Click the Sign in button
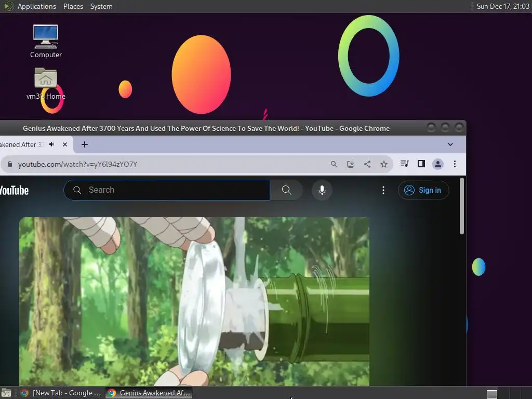This screenshot has width=532, height=399. point(423,190)
